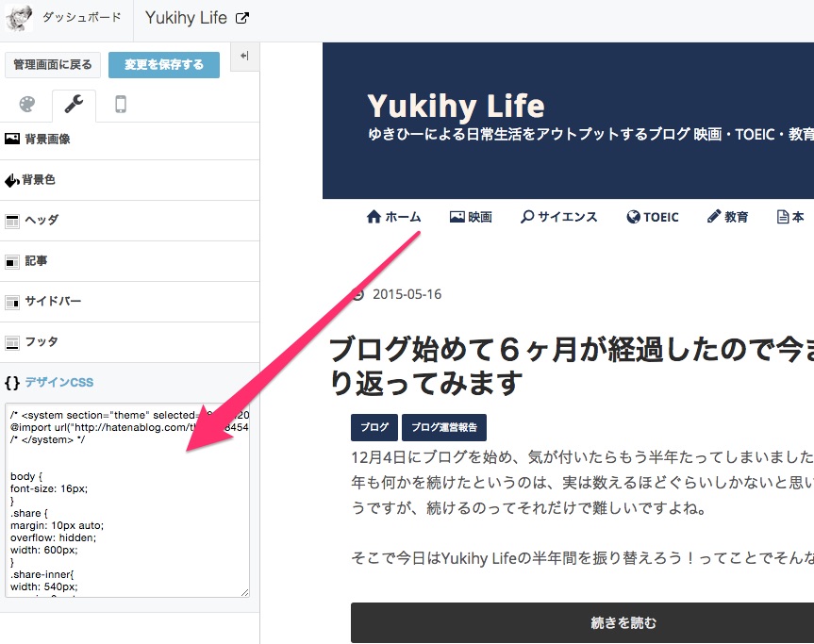Open サイエンス category in navigation
This screenshot has height=644, width=814.
[559, 217]
